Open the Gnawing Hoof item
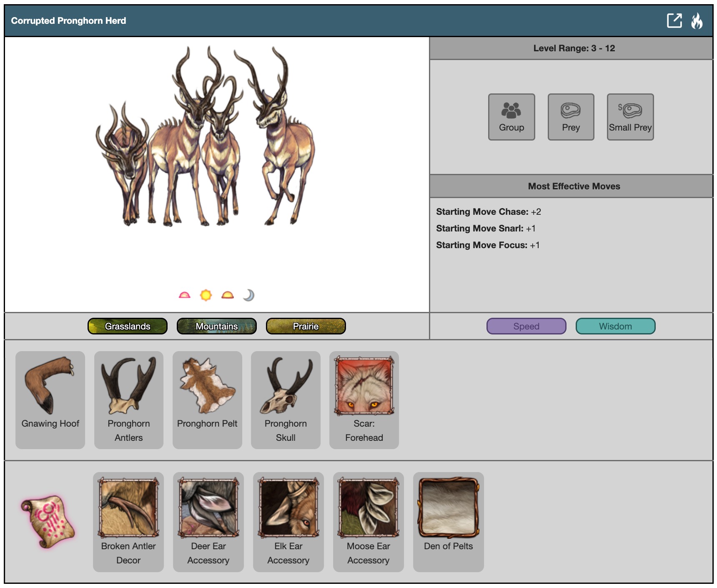 click(x=50, y=400)
